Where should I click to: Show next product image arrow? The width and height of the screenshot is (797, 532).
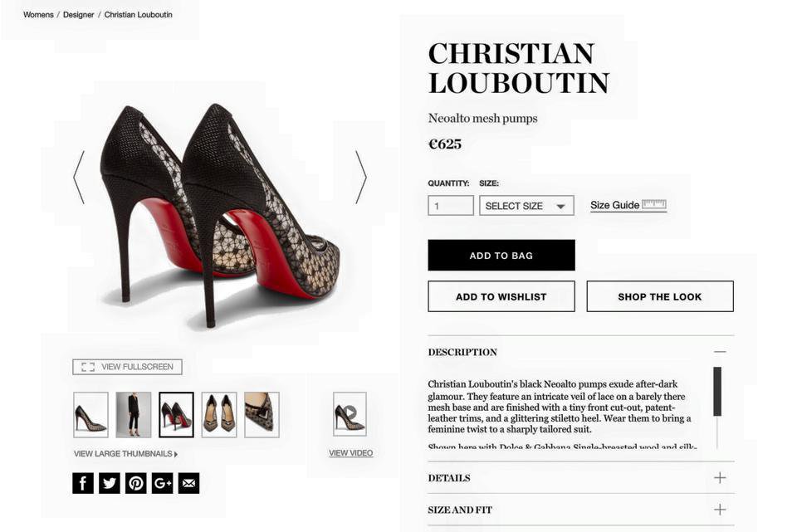click(361, 177)
